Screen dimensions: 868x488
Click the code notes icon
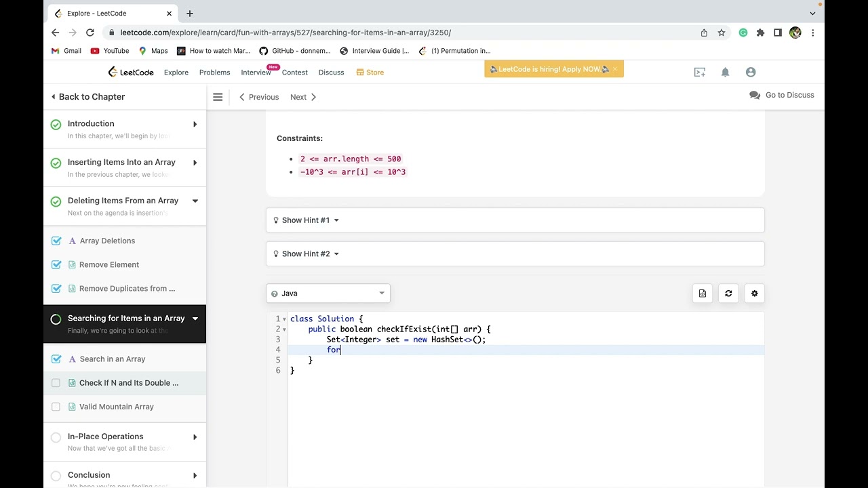pos(703,293)
